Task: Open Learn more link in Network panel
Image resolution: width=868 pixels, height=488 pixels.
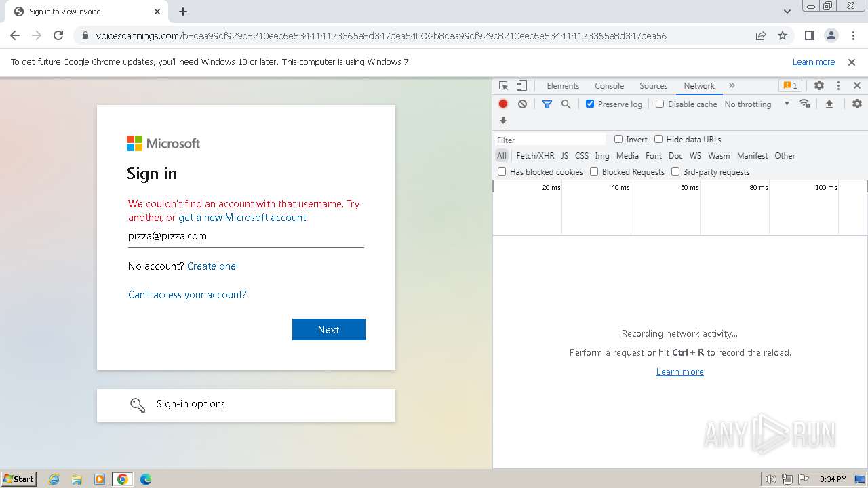Action: pyautogui.click(x=680, y=371)
